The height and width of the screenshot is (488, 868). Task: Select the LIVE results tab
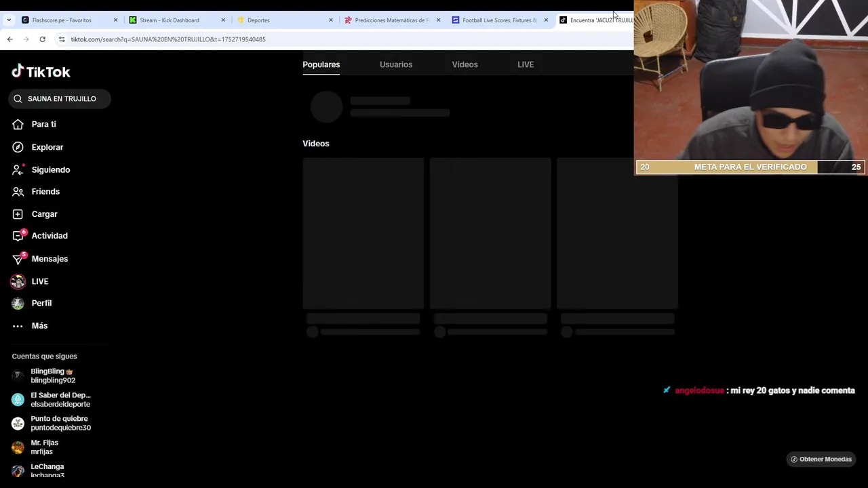[x=526, y=64]
